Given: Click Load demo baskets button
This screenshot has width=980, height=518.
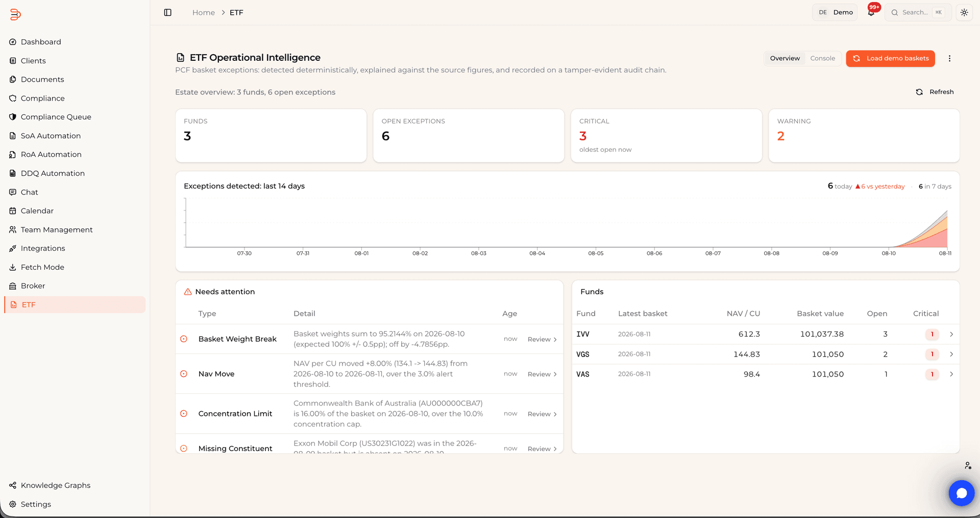Looking at the screenshot, I should point(890,58).
